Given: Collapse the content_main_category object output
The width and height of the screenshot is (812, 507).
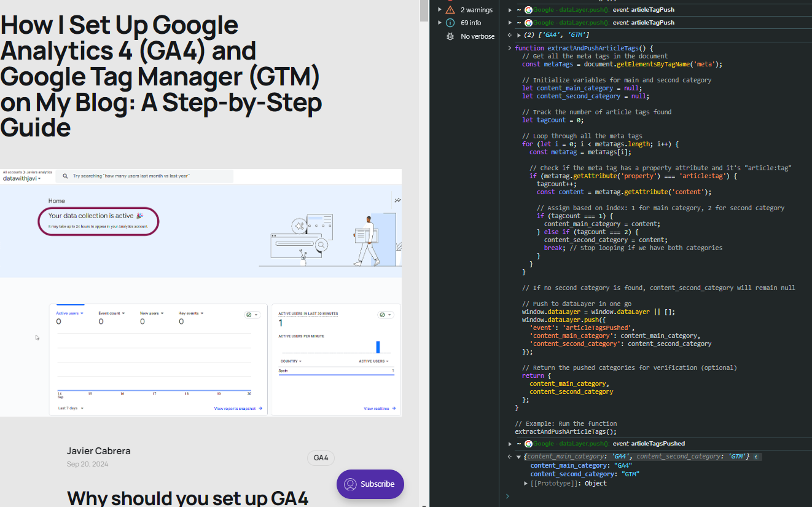Looking at the screenshot, I should point(519,457).
